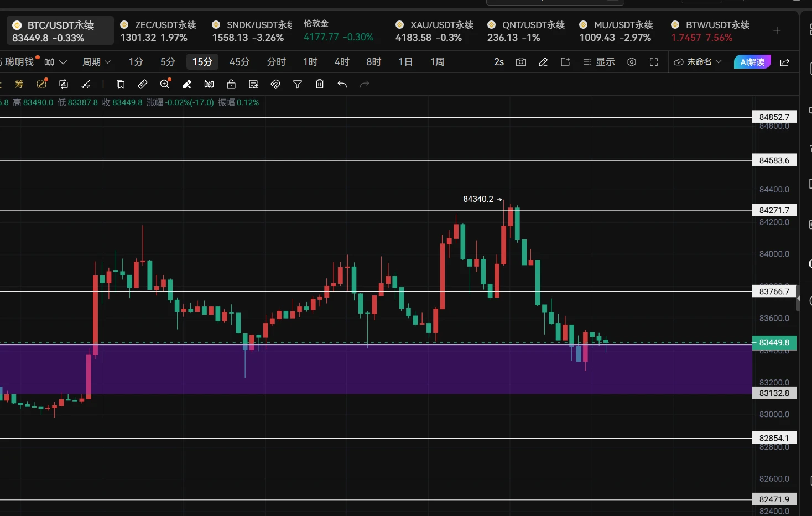Image resolution: width=812 pixels, height=516 pixels.
Task: Toggle the drawing lock icon
Action: (231, 84)
